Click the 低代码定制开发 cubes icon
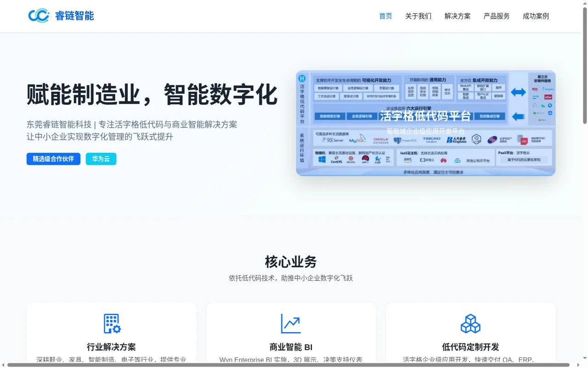Screen dimensions: 588x368 pos(470,323)
